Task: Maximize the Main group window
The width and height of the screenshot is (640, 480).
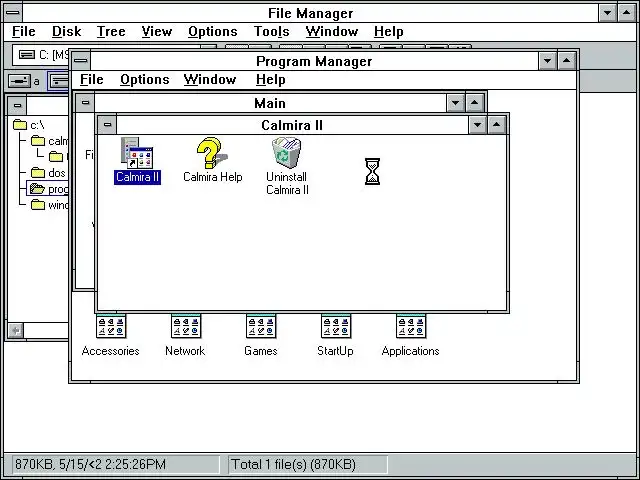Action: coord(474,103)
